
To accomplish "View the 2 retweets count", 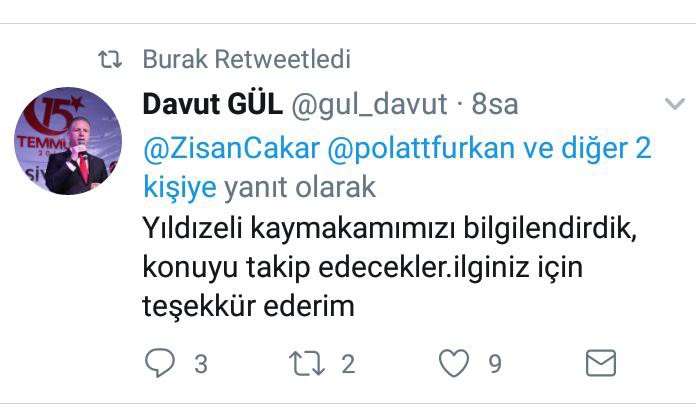I will click(x=348, y=364).
